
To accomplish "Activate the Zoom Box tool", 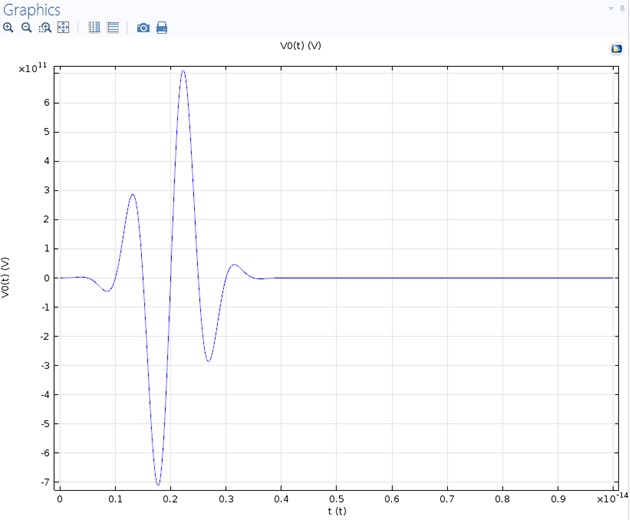I will pyautogui.click(x=44, y=28).
